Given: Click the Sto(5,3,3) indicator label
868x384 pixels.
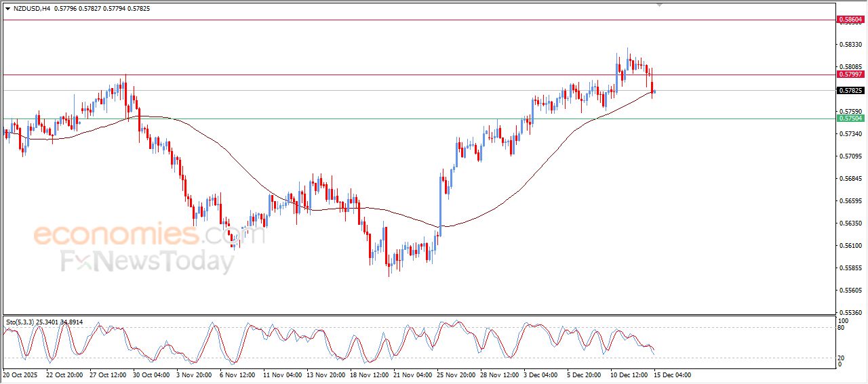Looking at the screenshot, I should tap(24, 322).
